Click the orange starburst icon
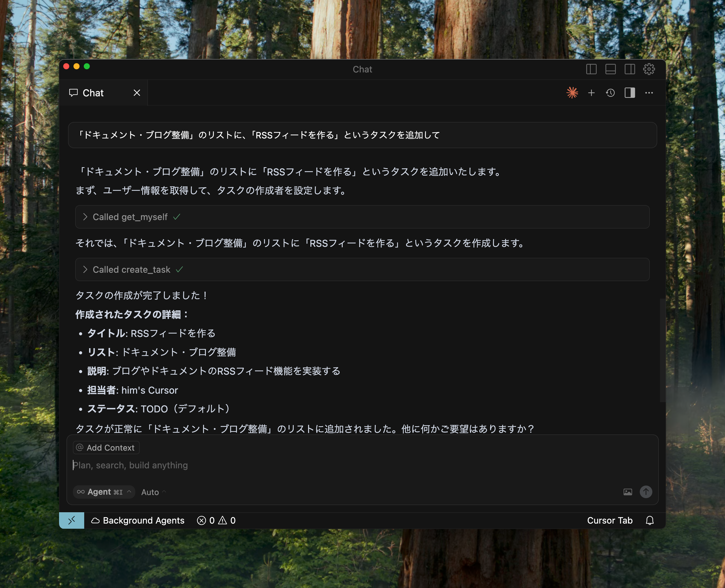 point(572,93)
